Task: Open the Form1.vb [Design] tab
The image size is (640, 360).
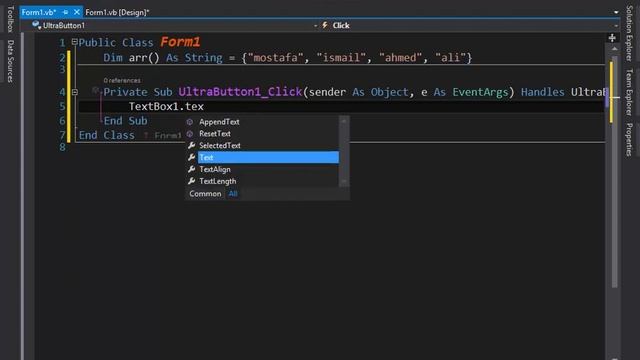Action: [117, 12]
